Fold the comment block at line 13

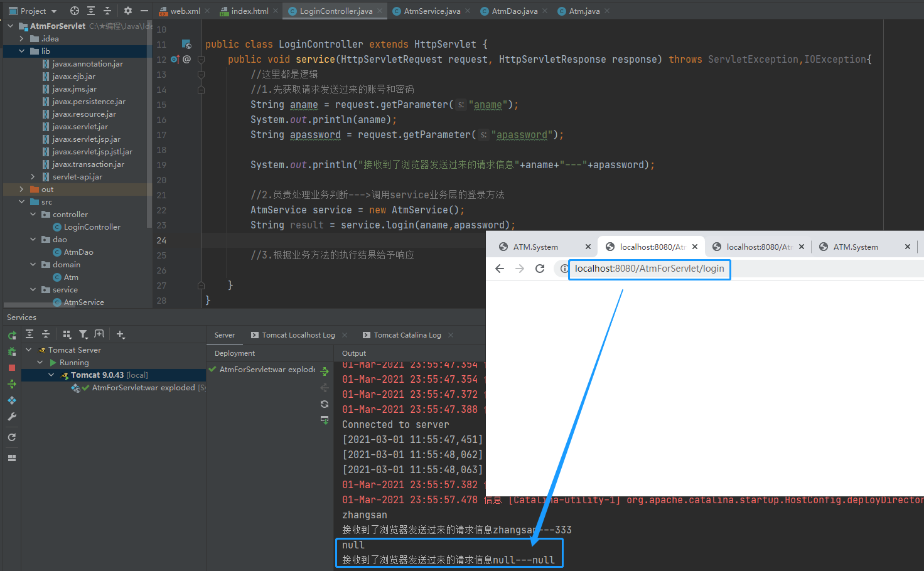click(201, 75)
